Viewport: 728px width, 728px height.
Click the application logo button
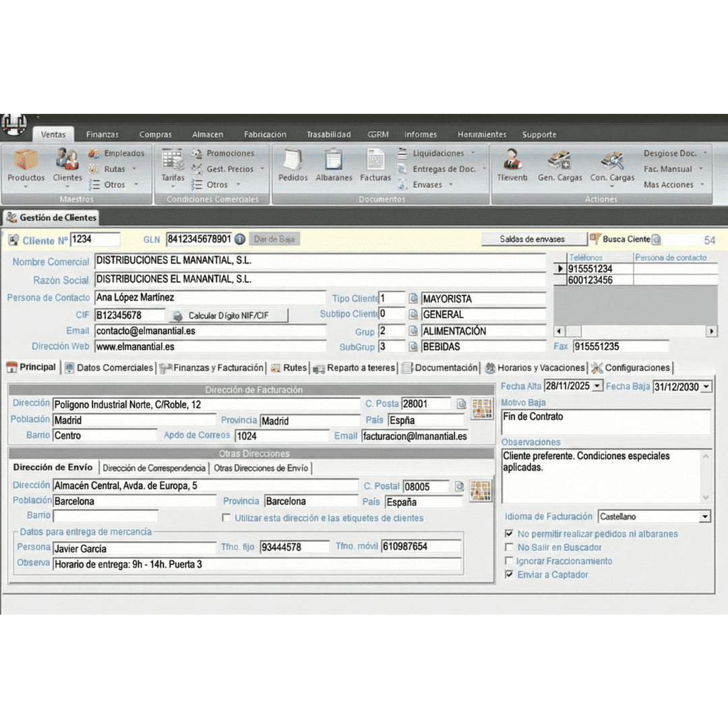[14, 124]
